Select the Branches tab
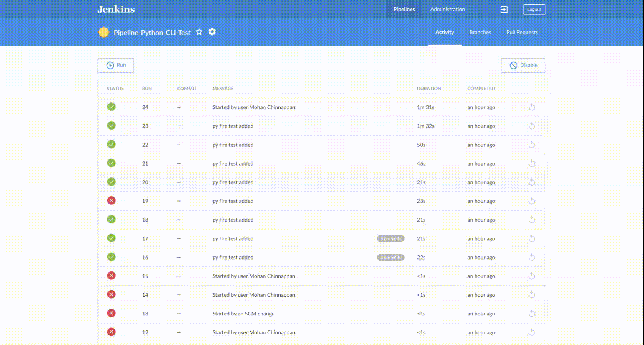This screenshot has height=345, width=644. click(x=480, y=32)
